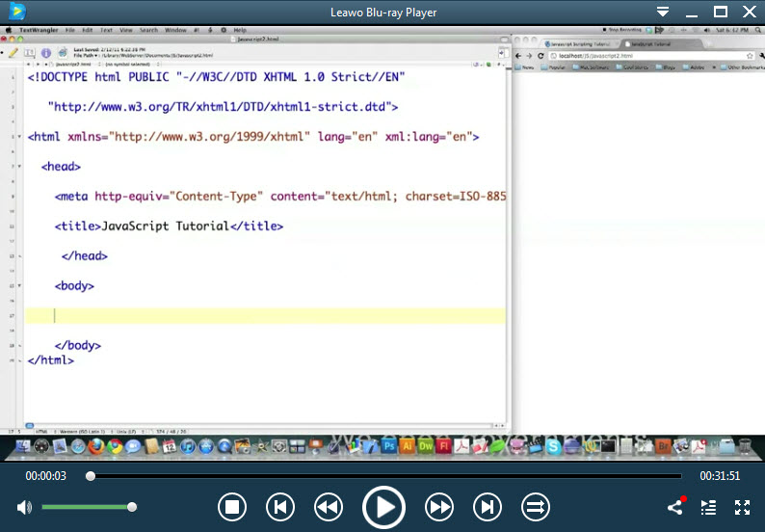Go back in Chrome browser
Image resolution: width=765 pixels, height=532 pixels.
click(518, 56)
